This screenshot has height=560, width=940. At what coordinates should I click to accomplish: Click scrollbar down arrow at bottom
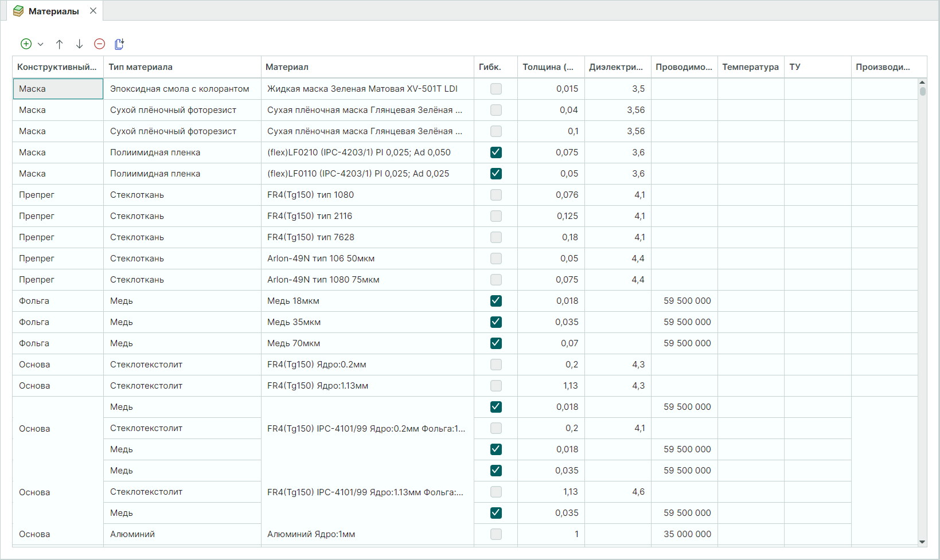(922, 542)
